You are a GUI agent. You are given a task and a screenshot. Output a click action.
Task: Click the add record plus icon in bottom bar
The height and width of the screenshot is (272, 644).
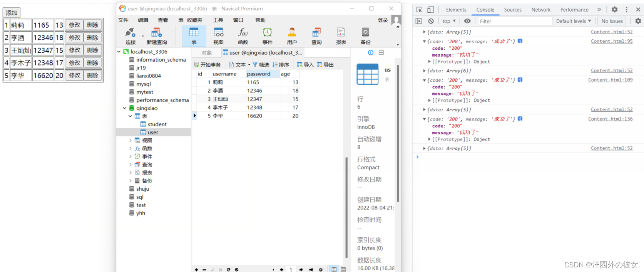196,270
